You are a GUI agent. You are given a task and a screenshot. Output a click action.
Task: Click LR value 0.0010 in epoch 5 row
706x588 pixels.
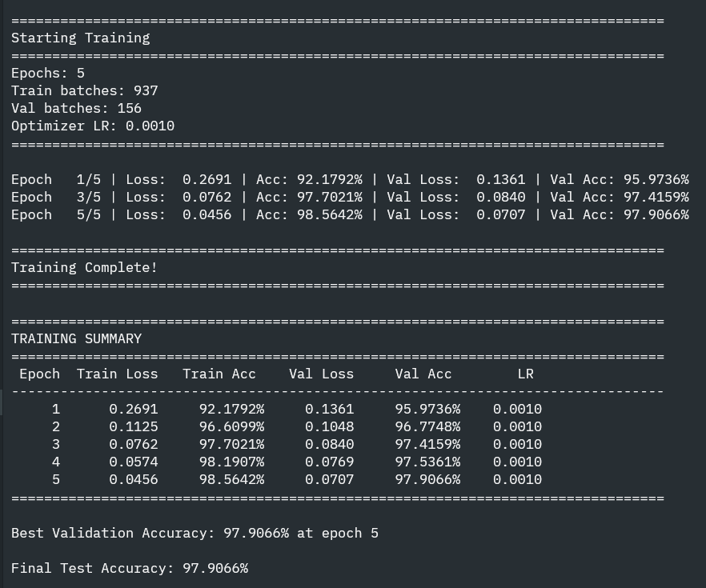click(517, 479)
